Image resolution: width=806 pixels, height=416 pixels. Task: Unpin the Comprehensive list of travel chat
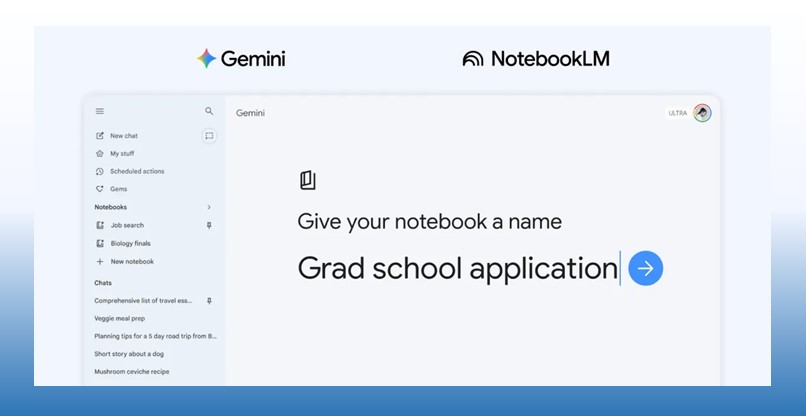pyautogui.click(x=209, y=301)
